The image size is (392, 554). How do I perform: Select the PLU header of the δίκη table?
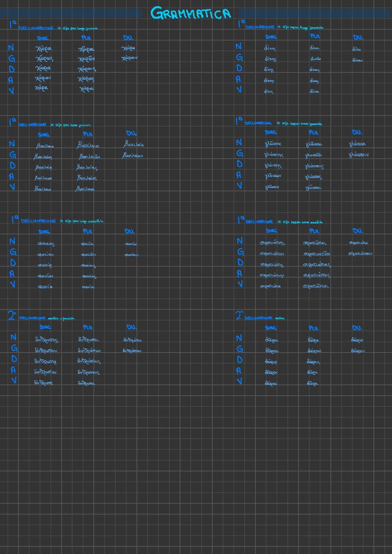[x=315, y=36]
